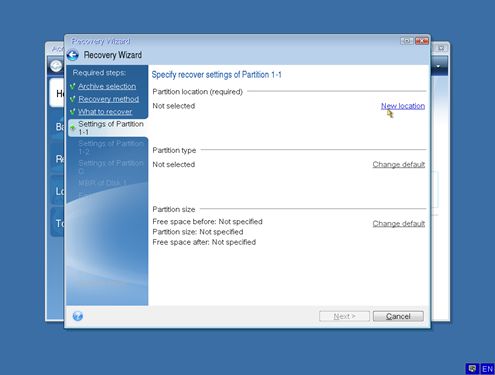This screenshot has height=375, width=495.
Task: Click the blue back arrow icon
Action: pos(73,55)
